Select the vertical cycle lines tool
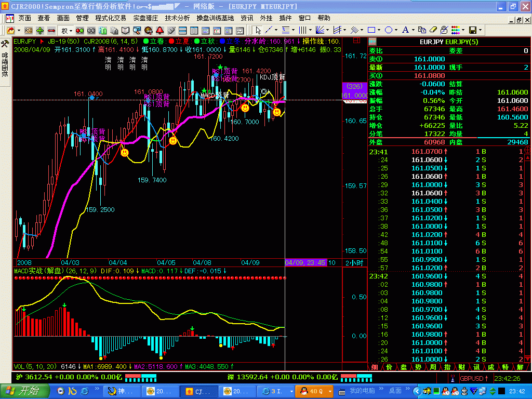 point(302,31)
